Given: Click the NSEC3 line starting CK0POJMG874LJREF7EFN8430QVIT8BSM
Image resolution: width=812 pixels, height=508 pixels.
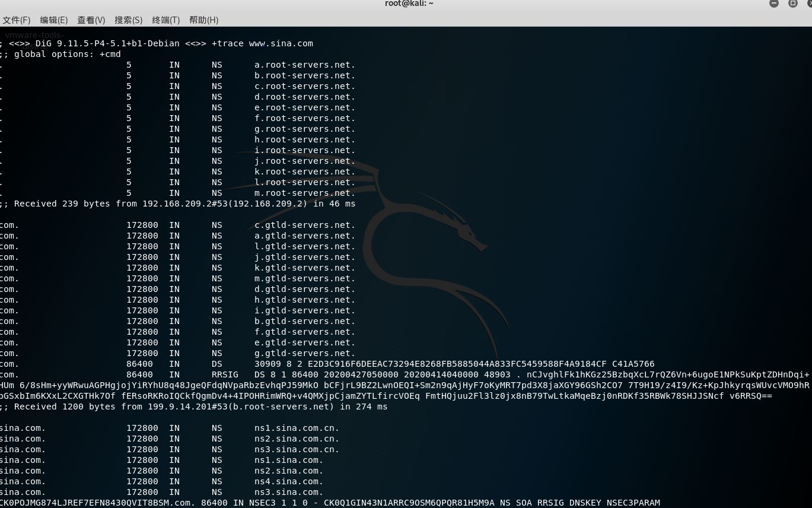Looking at the screenshot, I should click(x=330, y=503).
